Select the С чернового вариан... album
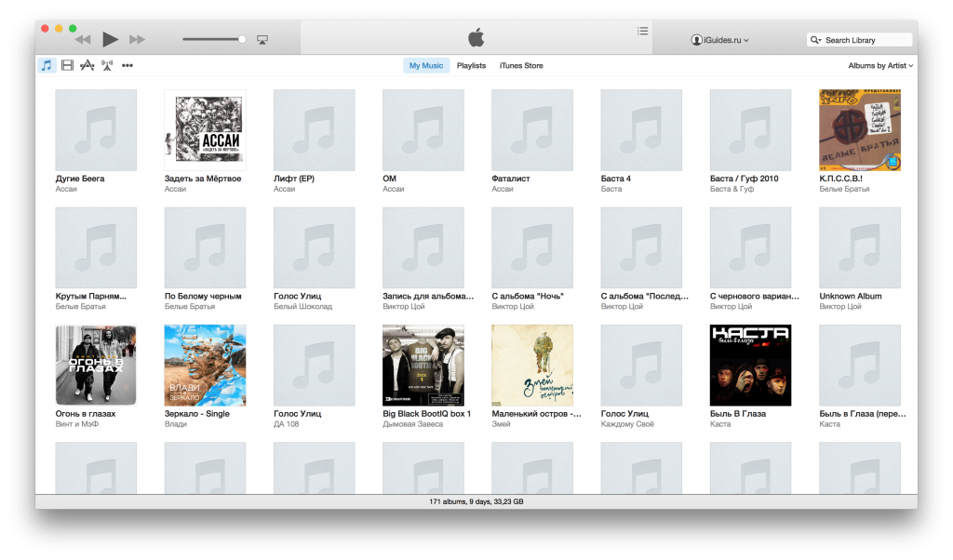 751,247
